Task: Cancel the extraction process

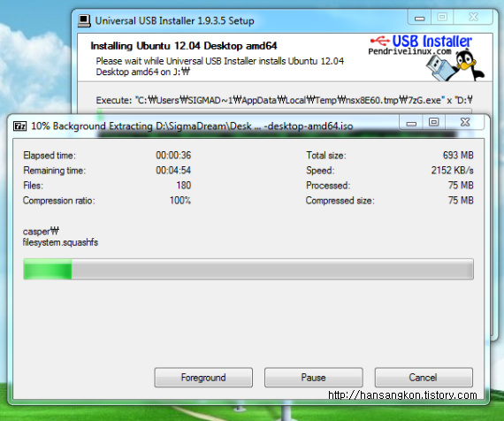Action: [424, 378]
